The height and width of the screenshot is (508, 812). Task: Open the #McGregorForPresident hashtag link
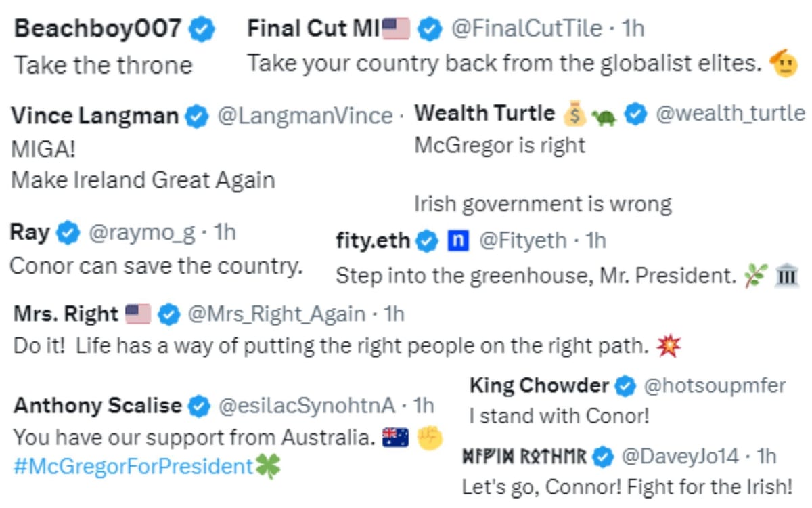tap(133, 467)
